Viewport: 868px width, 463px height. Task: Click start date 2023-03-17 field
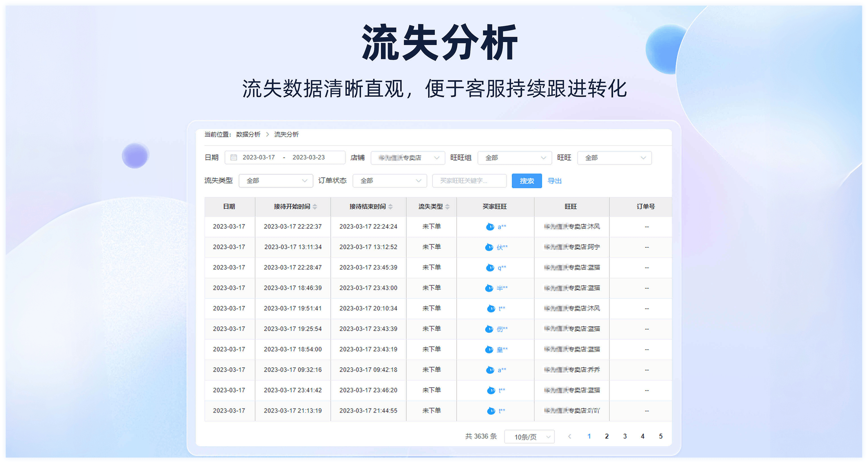(258, 157)
